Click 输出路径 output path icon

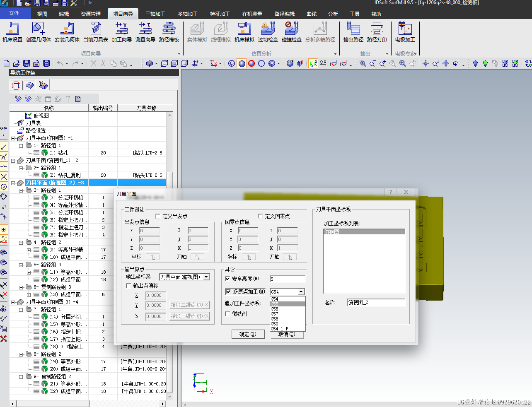tap(353, 32)
